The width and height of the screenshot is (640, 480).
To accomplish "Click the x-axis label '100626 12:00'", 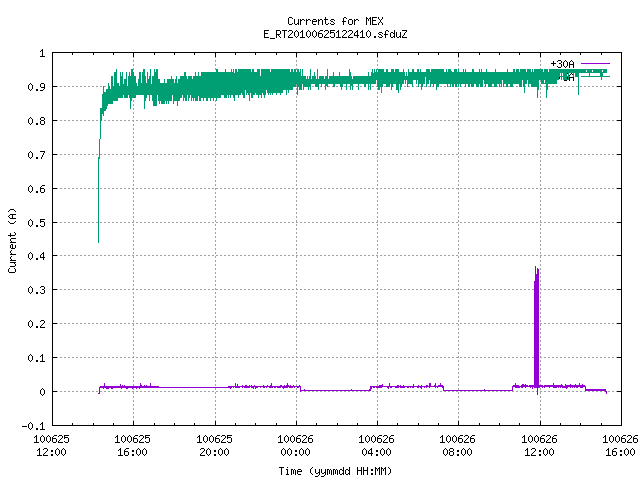I will click(x=539, y=446).
